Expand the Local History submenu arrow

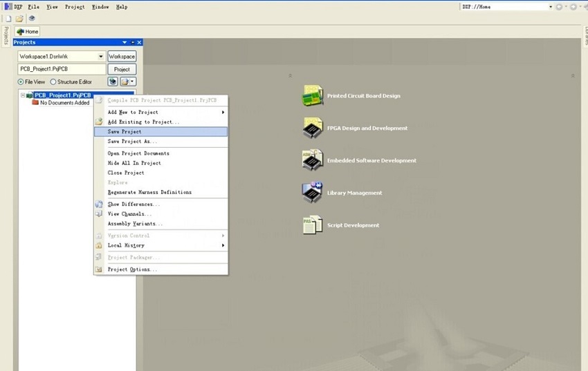(223, 245)
